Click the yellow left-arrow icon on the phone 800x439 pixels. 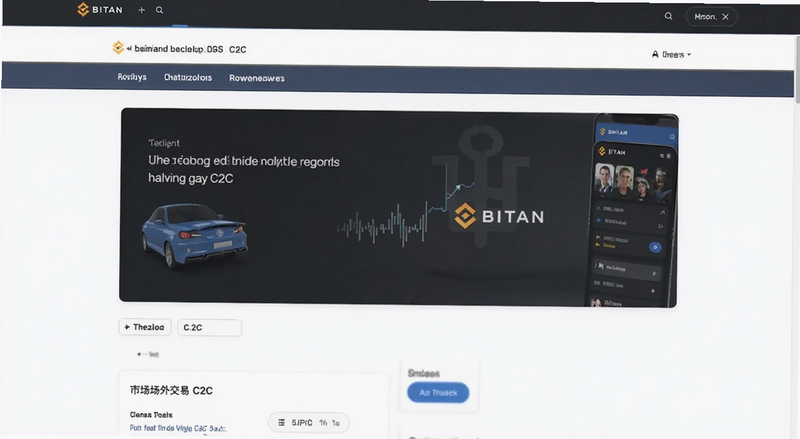[x=598, y=245]
